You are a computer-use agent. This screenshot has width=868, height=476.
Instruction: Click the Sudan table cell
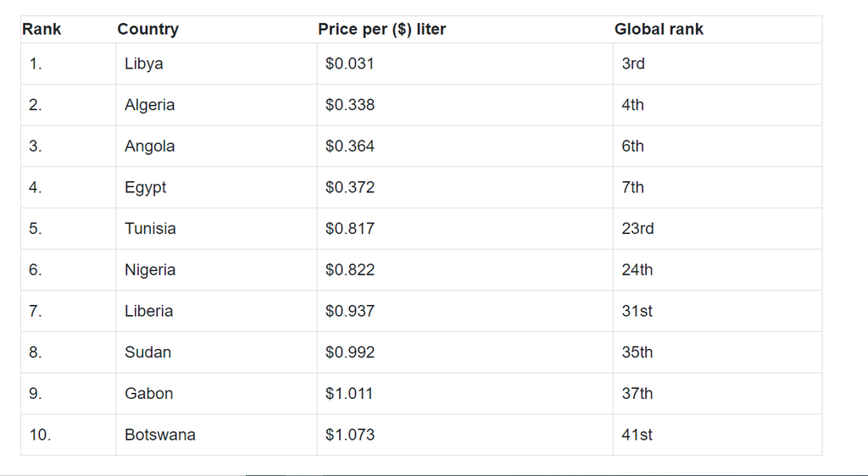tap(147, 352)
